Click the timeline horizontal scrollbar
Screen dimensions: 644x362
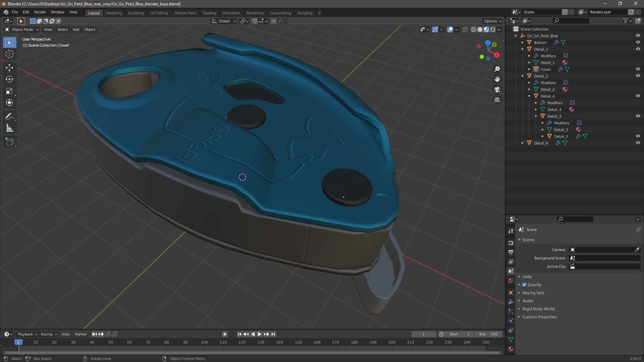[x=252, y=353]
